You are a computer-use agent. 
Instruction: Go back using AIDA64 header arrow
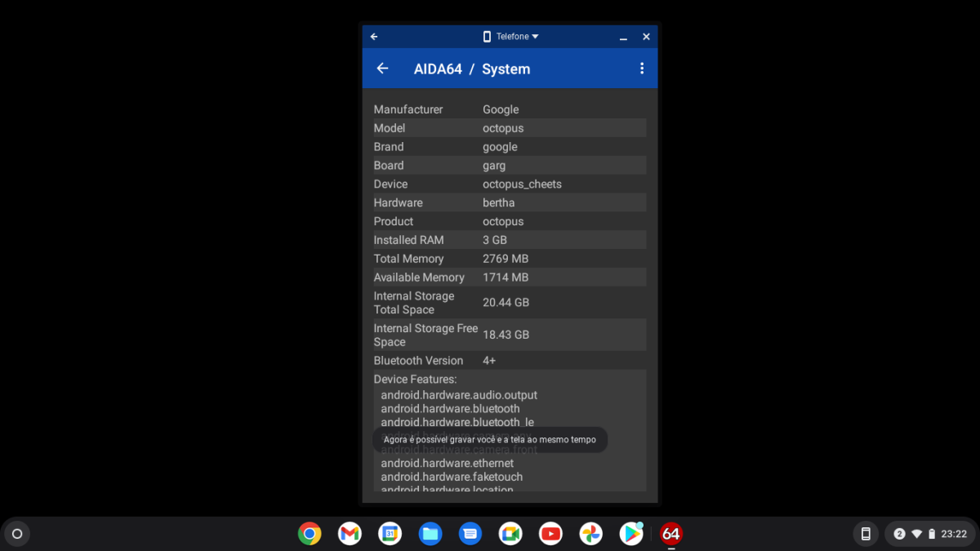coord(382,69)
